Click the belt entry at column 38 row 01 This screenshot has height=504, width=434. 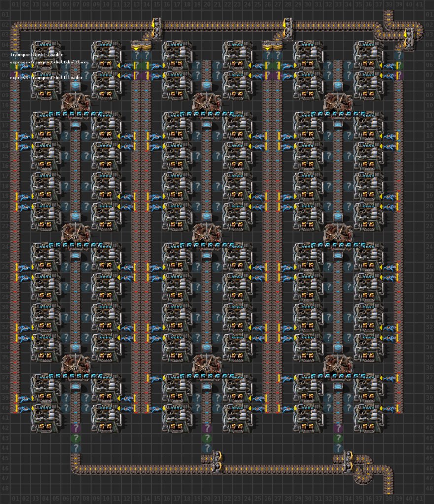pyautogui.click(x=389, y=15)
